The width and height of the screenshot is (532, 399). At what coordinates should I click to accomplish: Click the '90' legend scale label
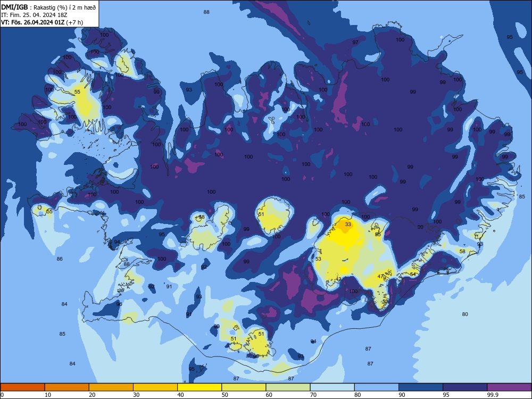(x=402, y=395)
